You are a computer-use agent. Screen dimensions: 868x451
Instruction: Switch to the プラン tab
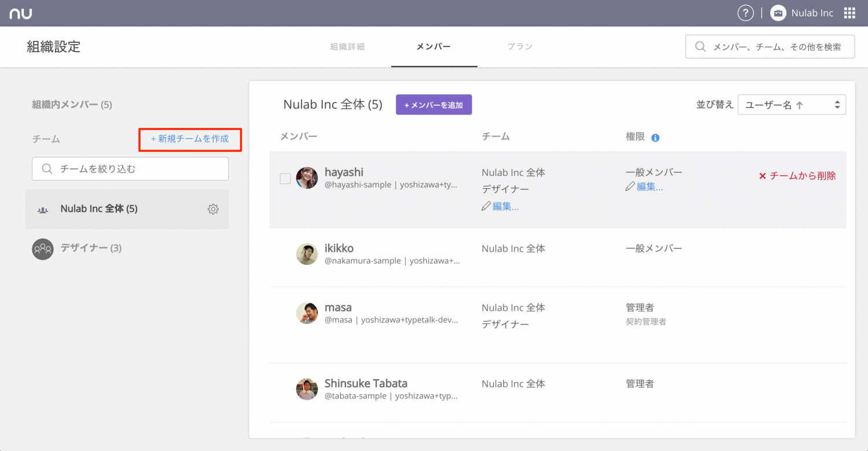point(520,47)
